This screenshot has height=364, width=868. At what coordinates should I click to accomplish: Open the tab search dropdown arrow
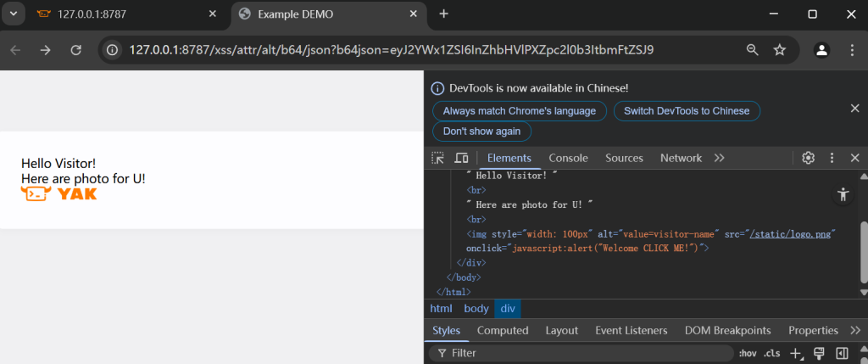[x=13, y=14]
